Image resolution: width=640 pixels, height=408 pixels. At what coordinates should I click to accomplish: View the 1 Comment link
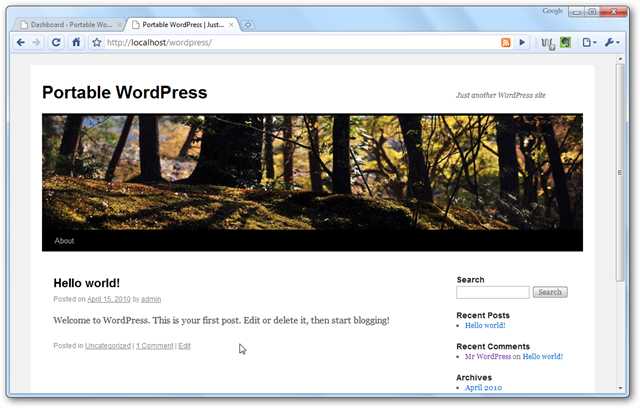(x=155, y=346)
